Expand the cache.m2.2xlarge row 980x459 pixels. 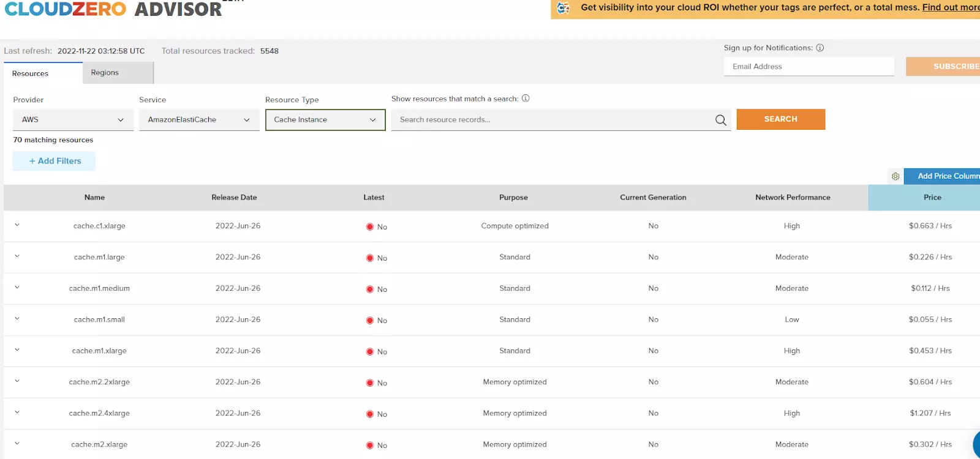[x=17, y=381]
